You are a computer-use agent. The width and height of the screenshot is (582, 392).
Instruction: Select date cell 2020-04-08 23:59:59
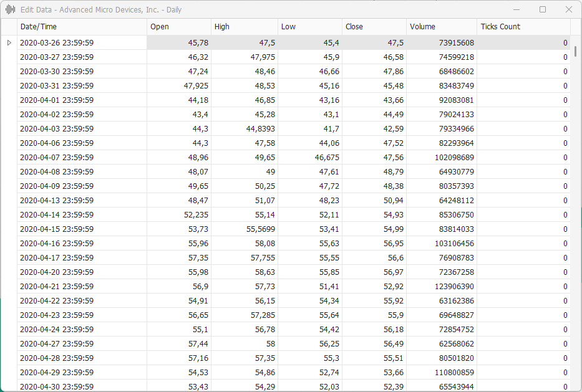pyautogui.click(x=82, y=172)
